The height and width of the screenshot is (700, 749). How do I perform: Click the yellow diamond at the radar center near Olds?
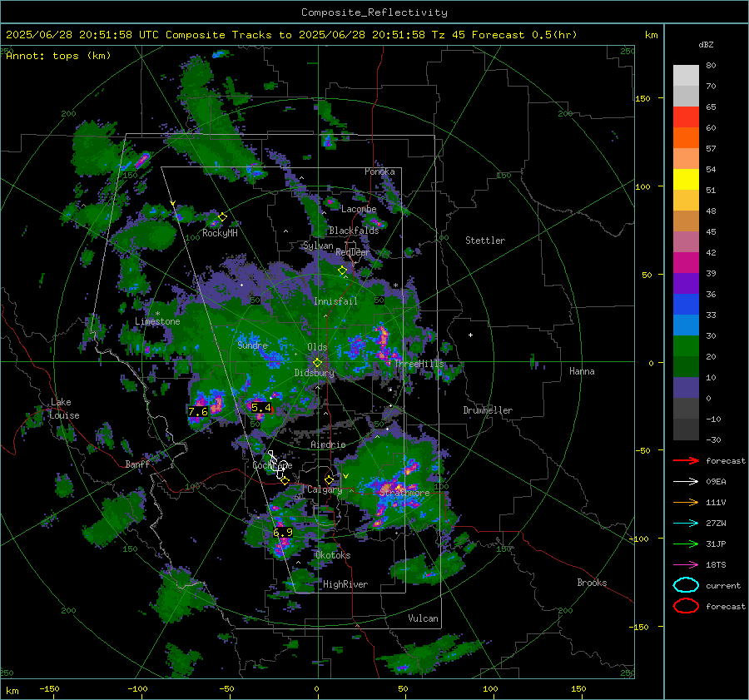[318, 363]
